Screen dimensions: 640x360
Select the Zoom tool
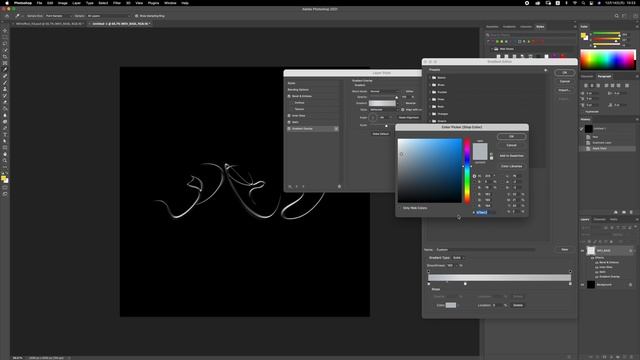pyautogui.click(x=5, y=161)
